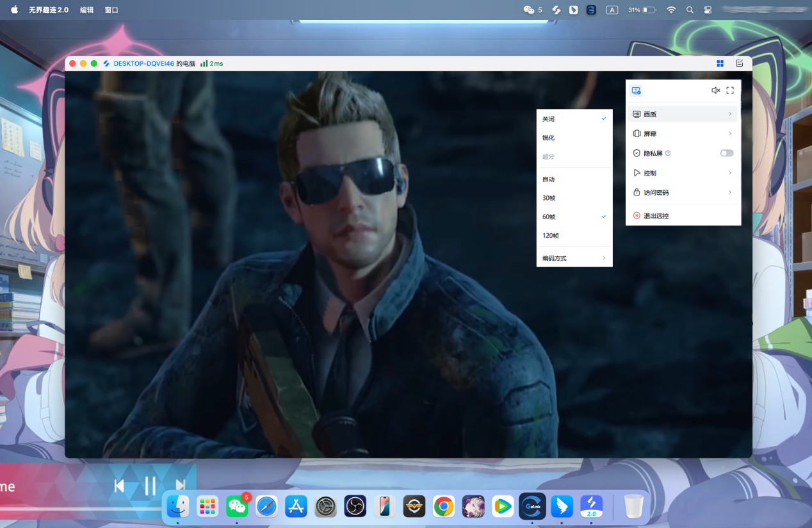The height and width of the screenshot is (528, 812).
Task: Select the 60帧 frame rate option
Action: pyautogui.click(x=574, y=217)
